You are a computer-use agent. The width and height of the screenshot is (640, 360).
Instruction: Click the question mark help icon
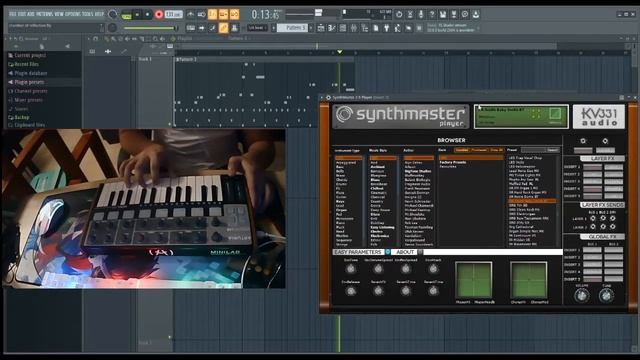point(432,15)
